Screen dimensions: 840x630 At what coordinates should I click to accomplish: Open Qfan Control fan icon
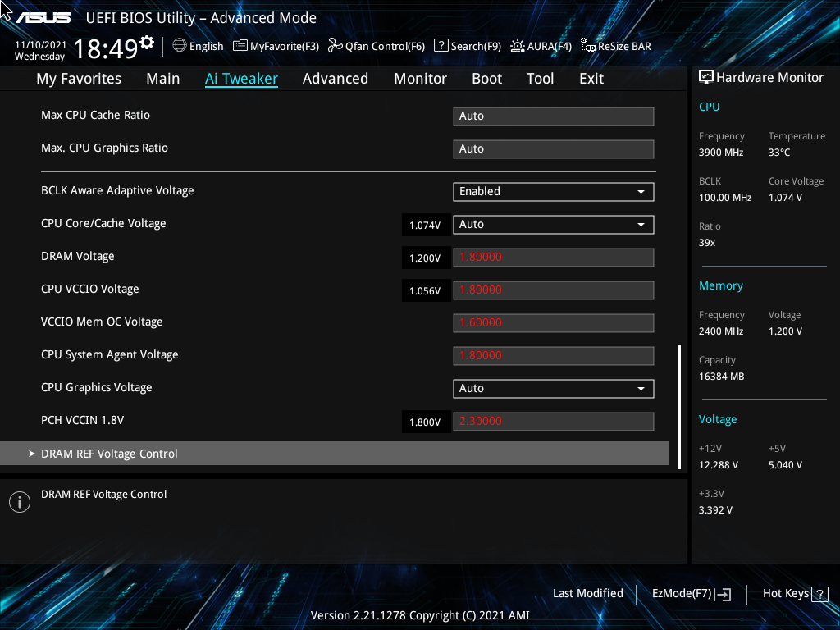[336, 46]
